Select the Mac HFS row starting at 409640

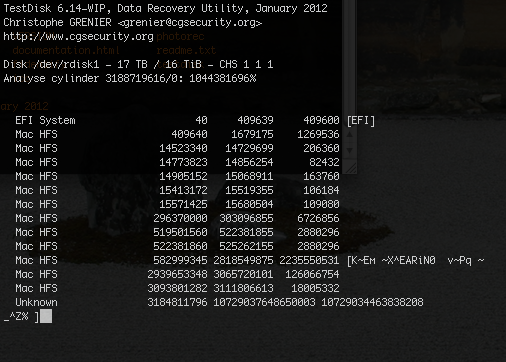pos(177,134)
